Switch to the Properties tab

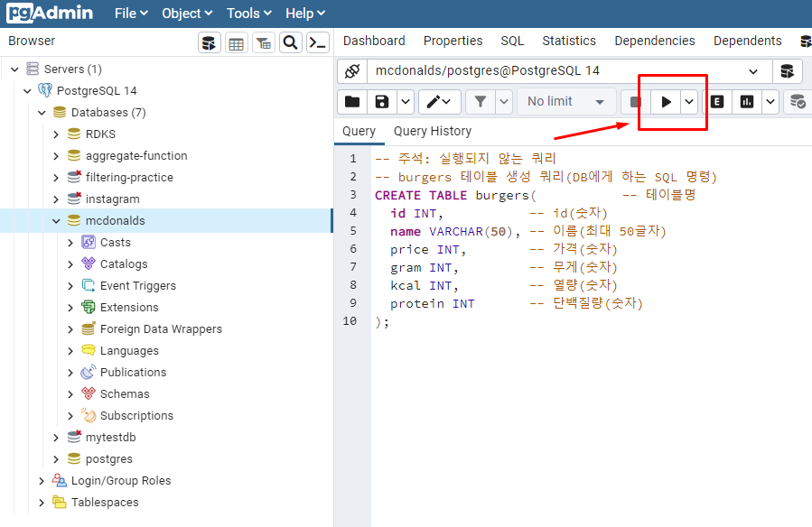coord(453,41)
